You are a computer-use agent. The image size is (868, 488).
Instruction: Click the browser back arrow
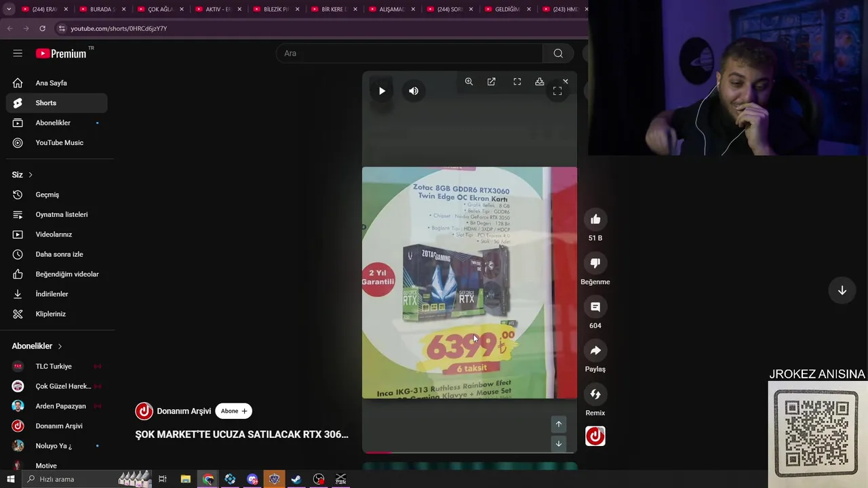(9, 28)
